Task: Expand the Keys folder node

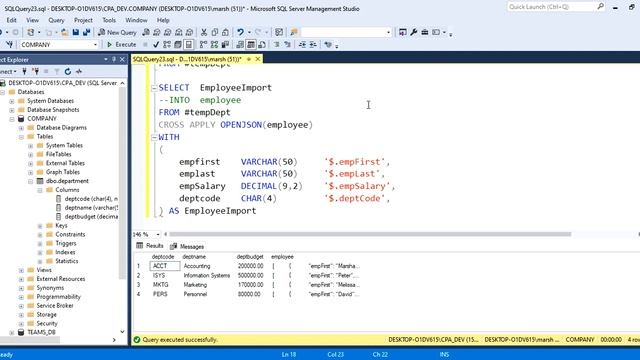Action: (x=40, y=226)
